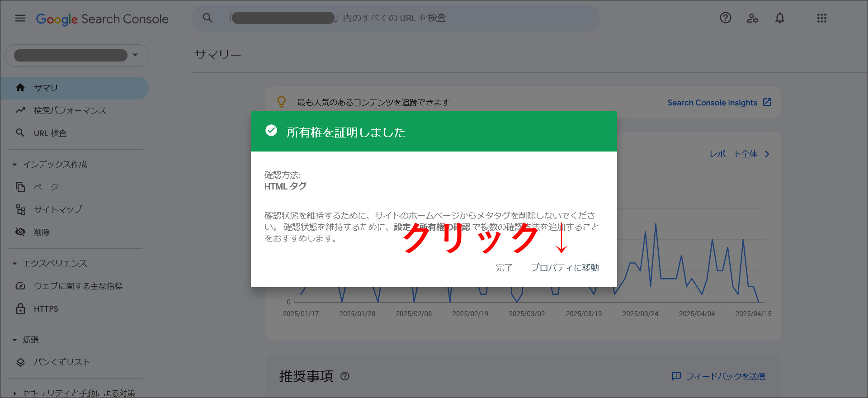
Task: Open the ページ indexing report
Action: (x=46, y=187)
